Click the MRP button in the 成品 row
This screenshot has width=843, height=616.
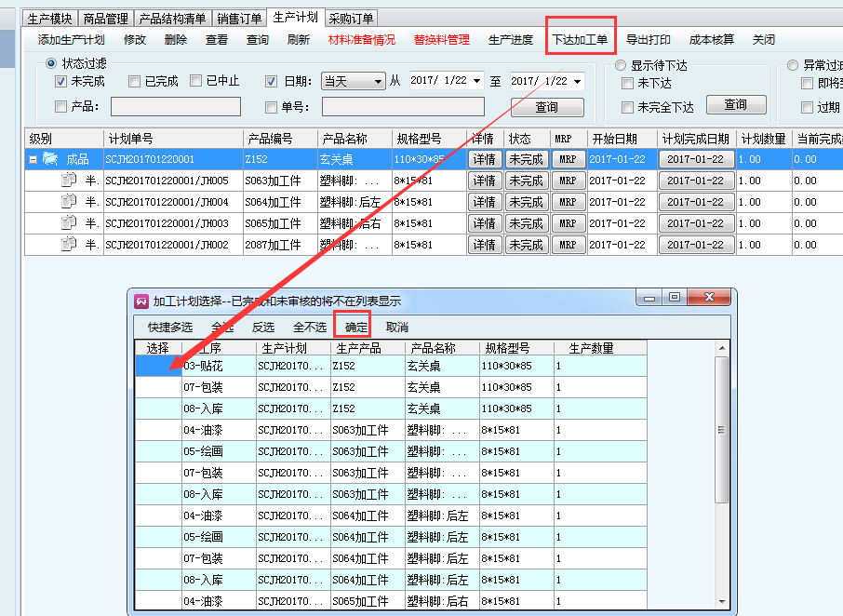coord(567,159)
